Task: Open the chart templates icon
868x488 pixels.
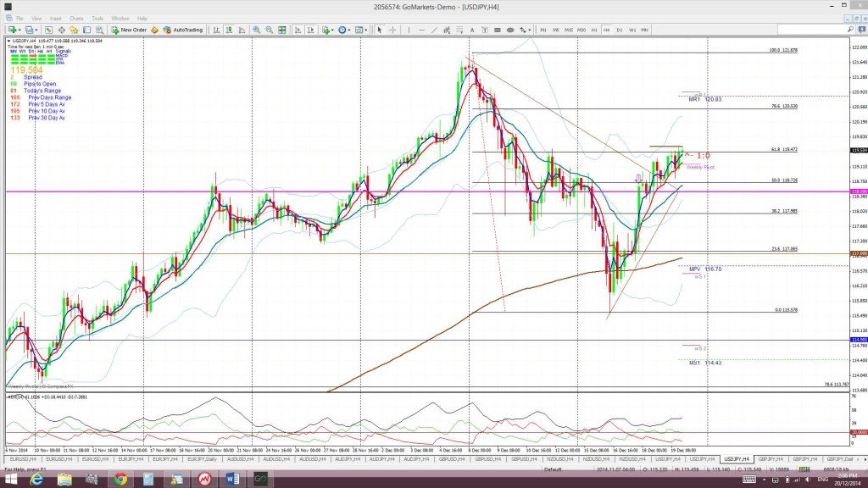Action: 359,30
